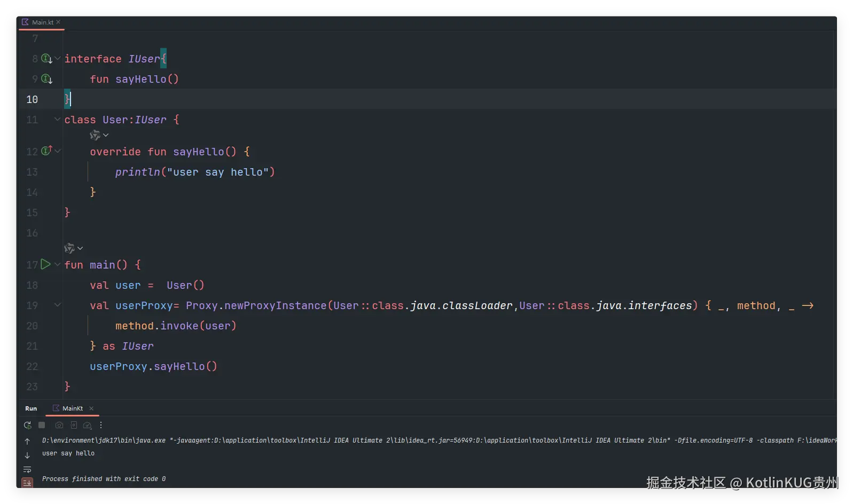Click the camera thread dump icon
Screen dimensions: 853x504
pyautogui.click(x=59, y=425)
